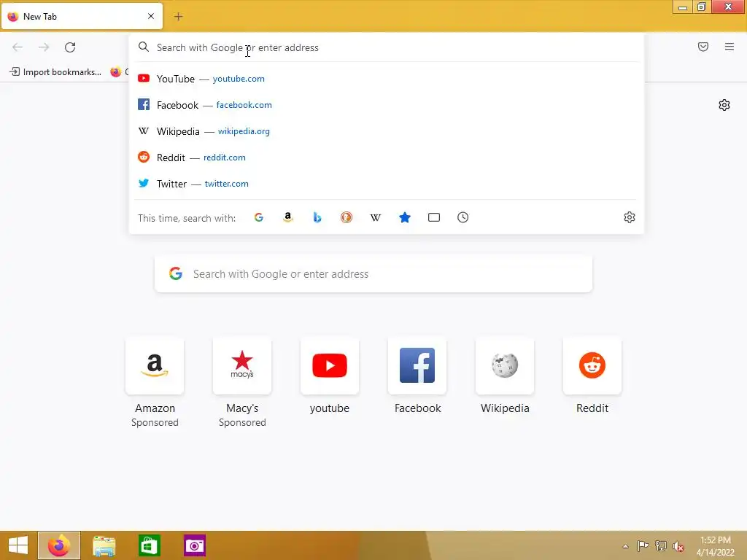Open the Windows Start button
This screenshot has width=747, height=560.
(18, 545)
